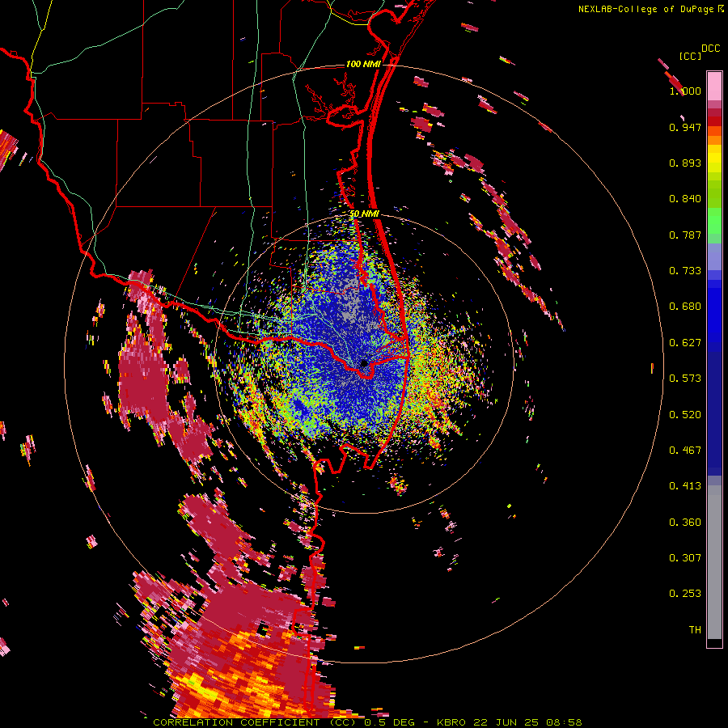Click the CORRELATION COEFFICIENT (CC) caption
This screenshot has width=728, height=728.
pyautogui.click(x=255, y=722)
